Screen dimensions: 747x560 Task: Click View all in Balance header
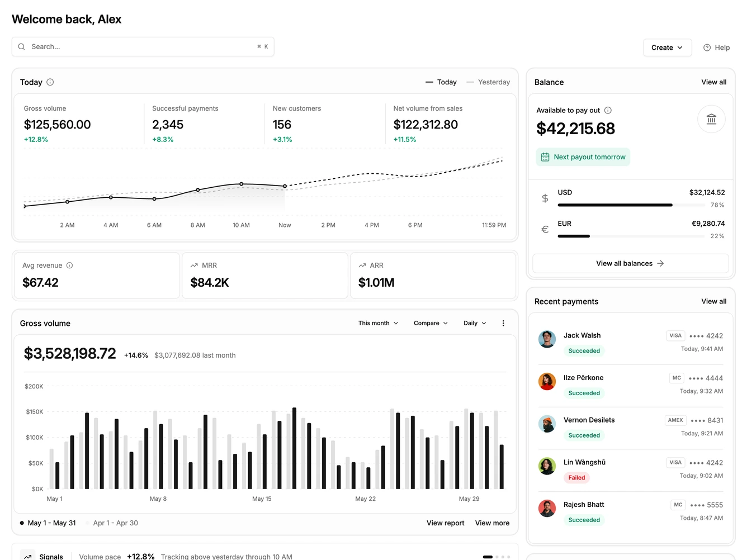[714, 82]
